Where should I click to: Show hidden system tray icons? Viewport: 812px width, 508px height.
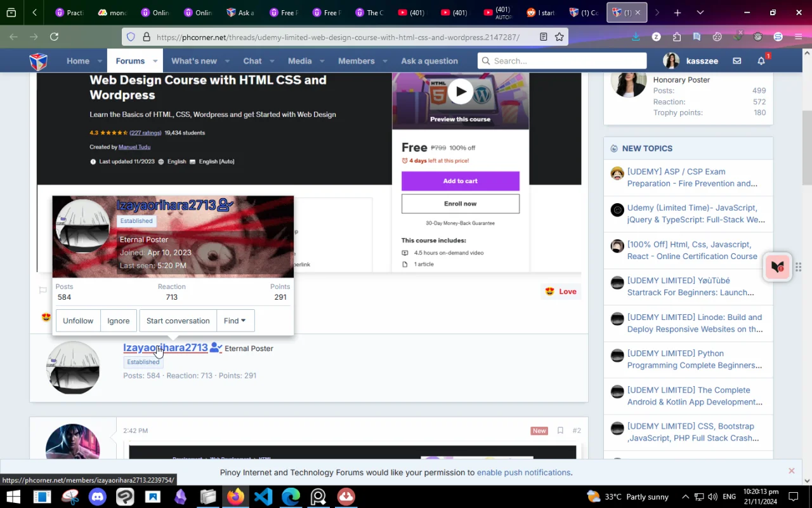tap(685, 497)
